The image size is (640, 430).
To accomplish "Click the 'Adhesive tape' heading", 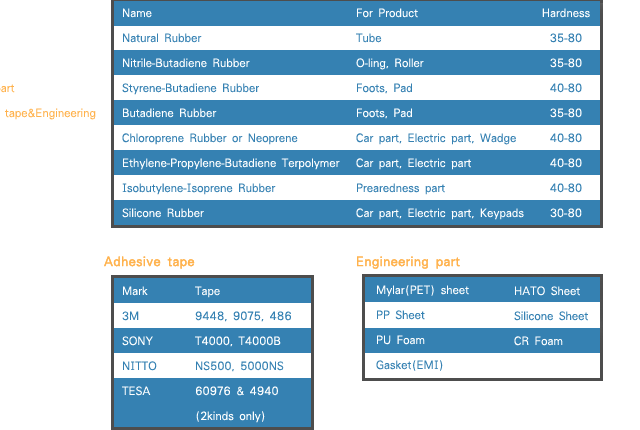I will (x=149, y=262).
